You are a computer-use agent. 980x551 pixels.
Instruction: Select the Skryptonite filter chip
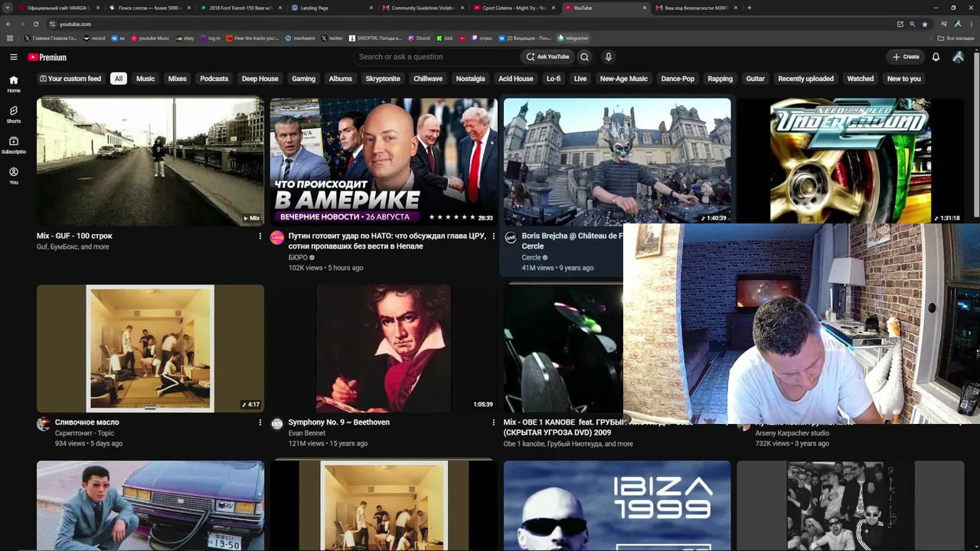click(383, 79)
